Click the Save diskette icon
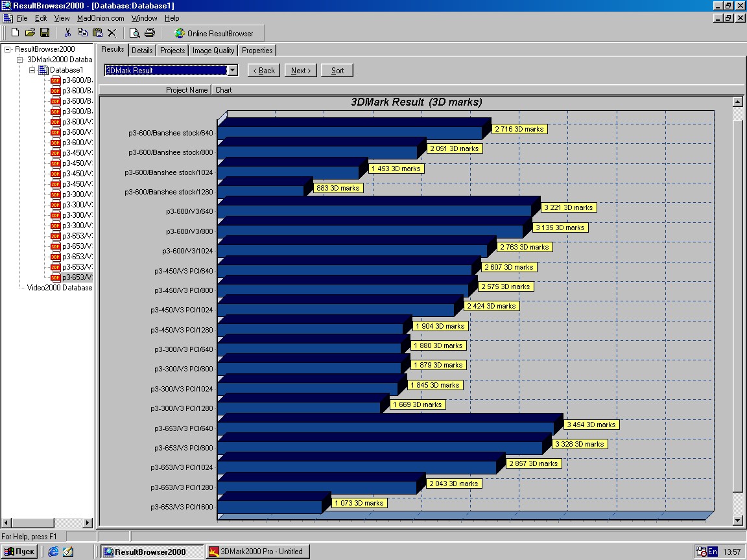The width and height of the screenshot is (747, 560). 45,33
